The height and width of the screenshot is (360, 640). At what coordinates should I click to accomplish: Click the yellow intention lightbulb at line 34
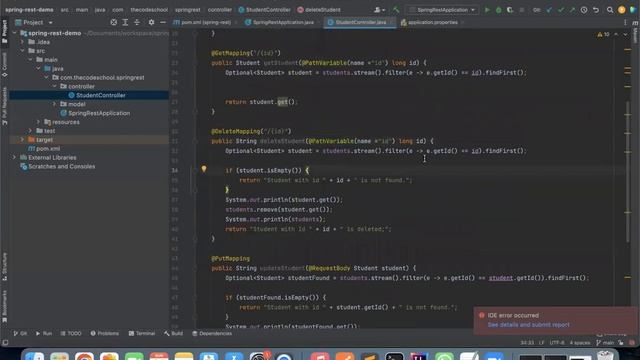pos(204,169)
